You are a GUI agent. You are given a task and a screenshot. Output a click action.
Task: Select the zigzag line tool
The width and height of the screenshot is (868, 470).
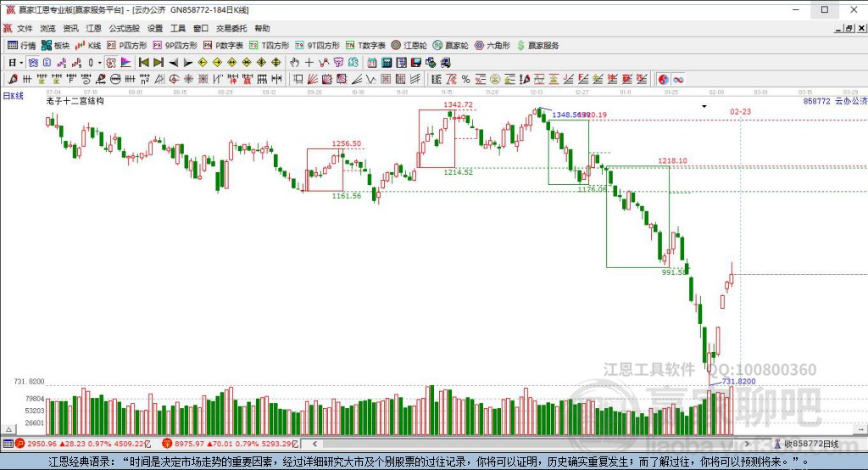[x=371, y=79]
